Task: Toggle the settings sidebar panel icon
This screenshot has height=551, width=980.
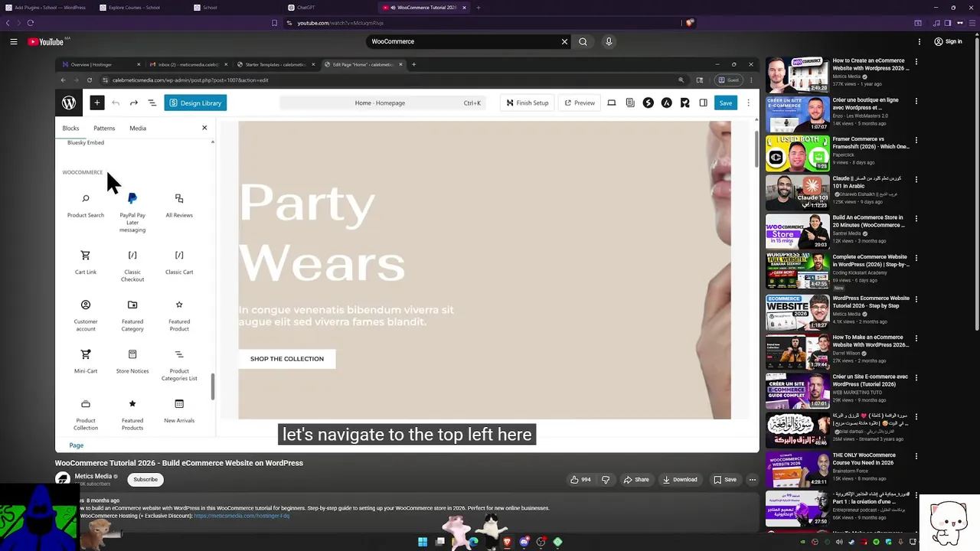Action: (703, 103)
